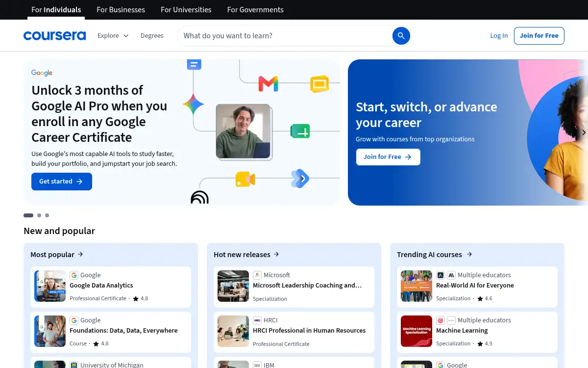Click the Google logo beside Google Data Analytics

pos(74,275)
